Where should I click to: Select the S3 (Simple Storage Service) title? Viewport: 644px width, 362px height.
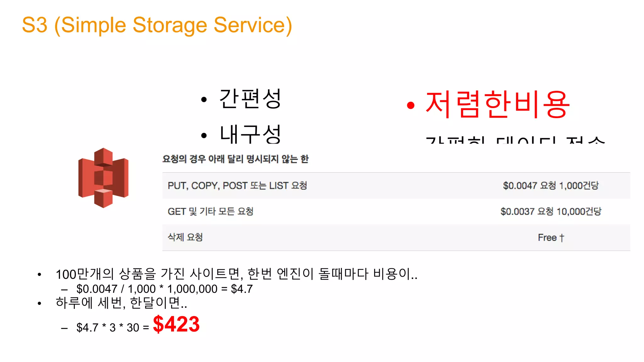[157, 25]
